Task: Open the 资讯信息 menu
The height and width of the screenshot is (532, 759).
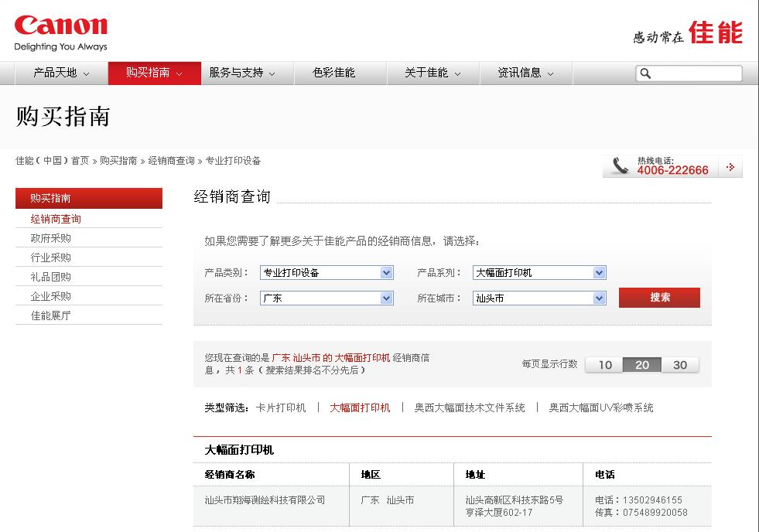Action: (x=525, y=73)
